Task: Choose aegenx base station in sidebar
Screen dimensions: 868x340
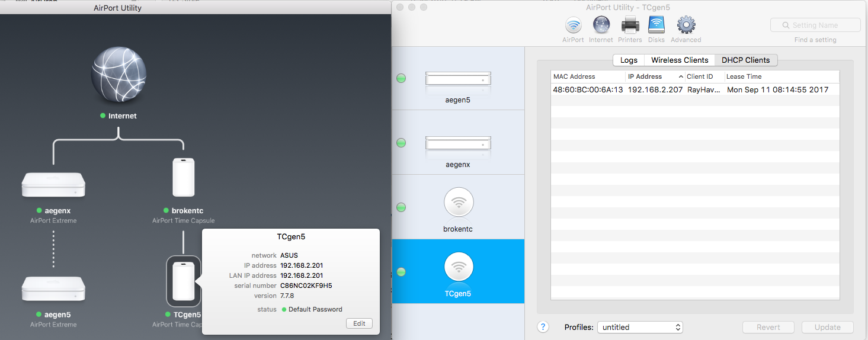Action: pos(458,143)
